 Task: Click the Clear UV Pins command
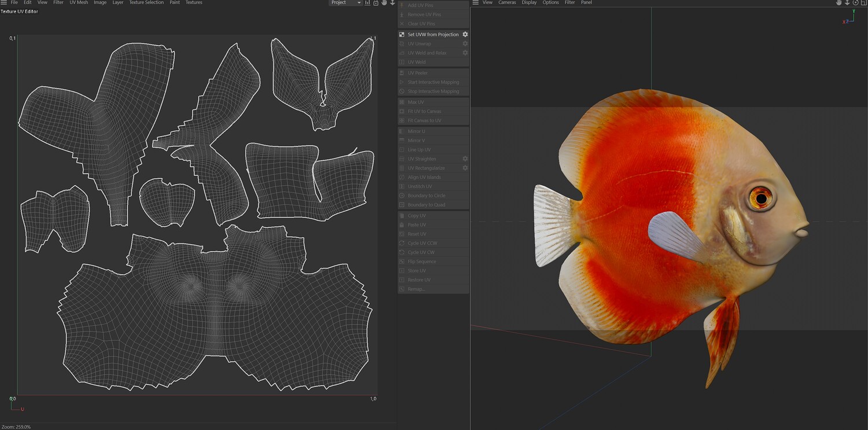(x=433, y=24)
